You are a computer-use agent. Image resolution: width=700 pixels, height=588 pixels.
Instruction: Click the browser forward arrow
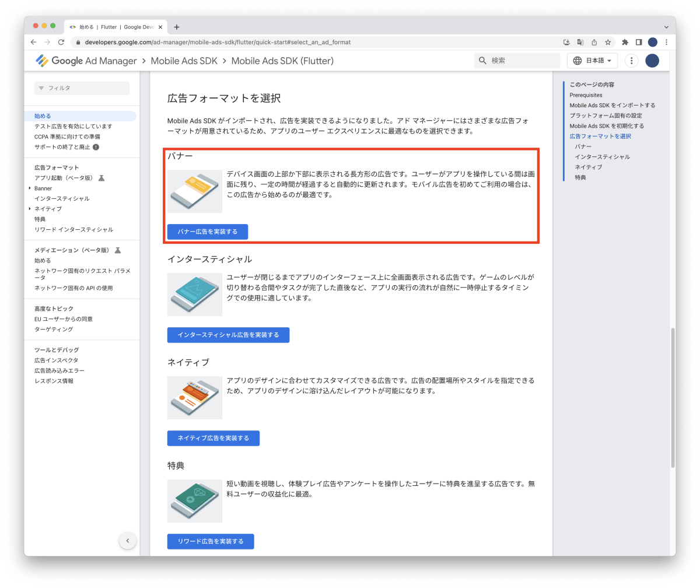coord(47,42)
